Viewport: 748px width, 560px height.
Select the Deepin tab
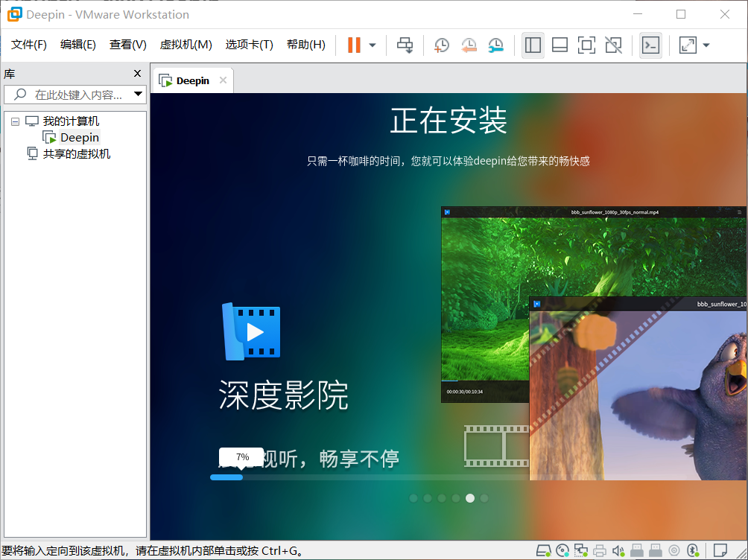[193, 80]
